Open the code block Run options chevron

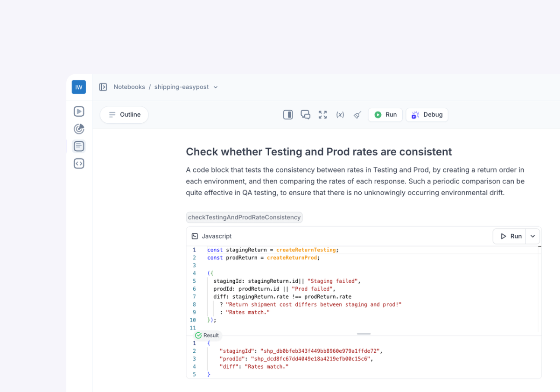tap(533, 237)
